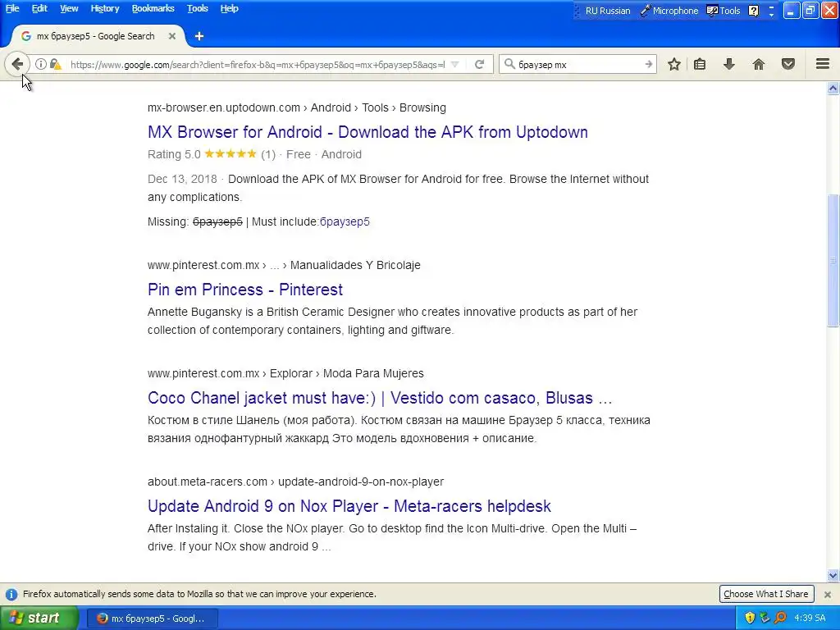This screenshot has width=840, height=630.
Task: Grab the vertical scrollbar thumb
Action: 833,260
